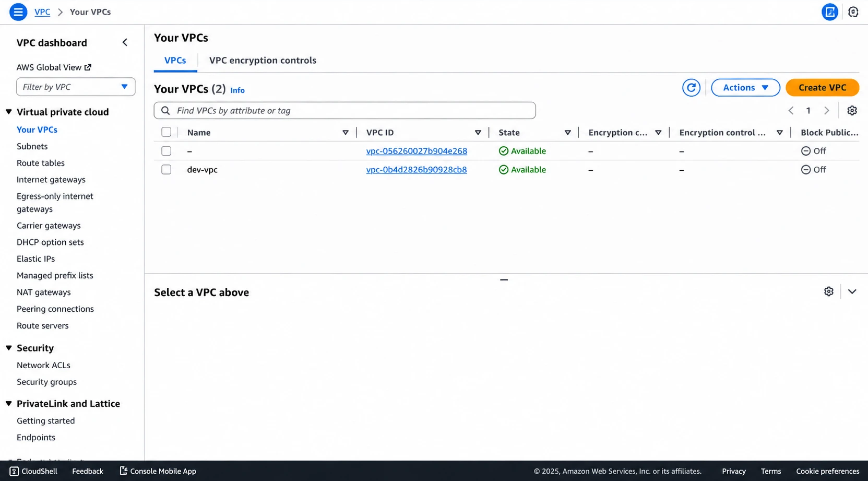Open NAT gateways in sidebar

(x=43, y=292)
